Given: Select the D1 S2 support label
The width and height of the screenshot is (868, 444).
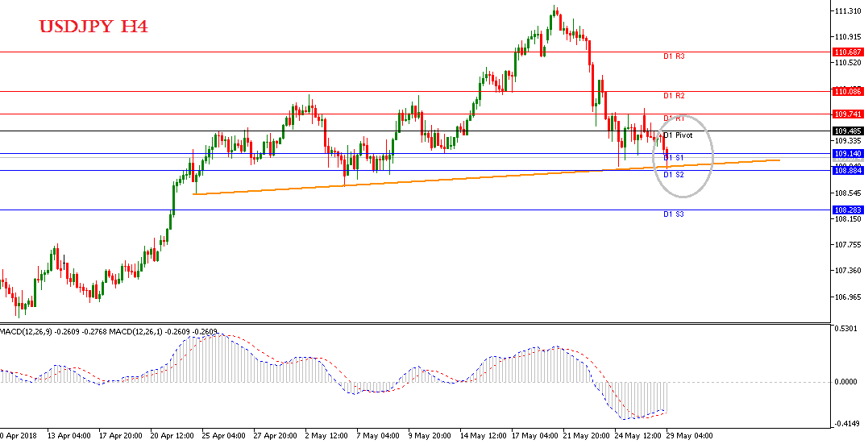Looking at the screenshot, I should point(673,174).
